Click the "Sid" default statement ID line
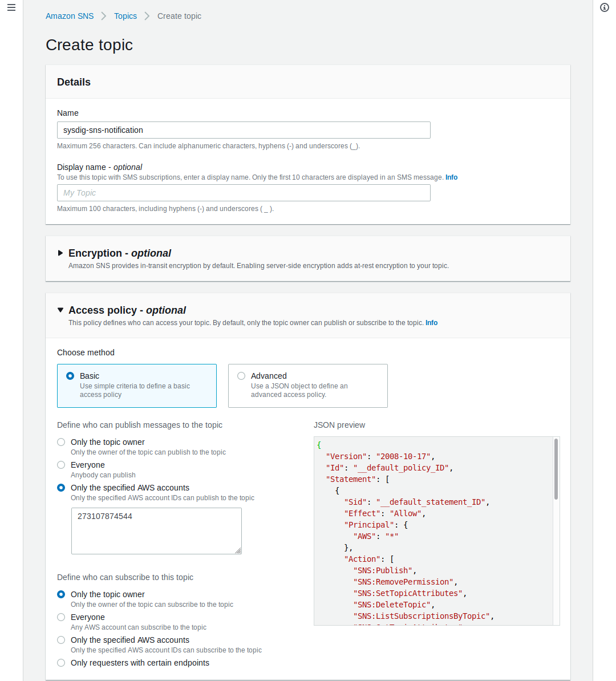Image resolution: width=616 pixels, height=681 pixels. click(416, 502)
